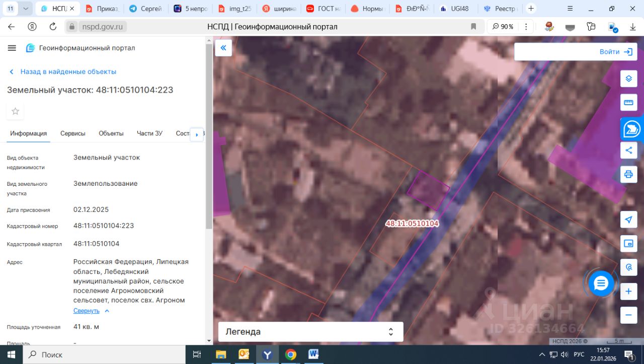Go back to found objects list
644x364 pixels.
pyautogui.click(x=62, y=71)
